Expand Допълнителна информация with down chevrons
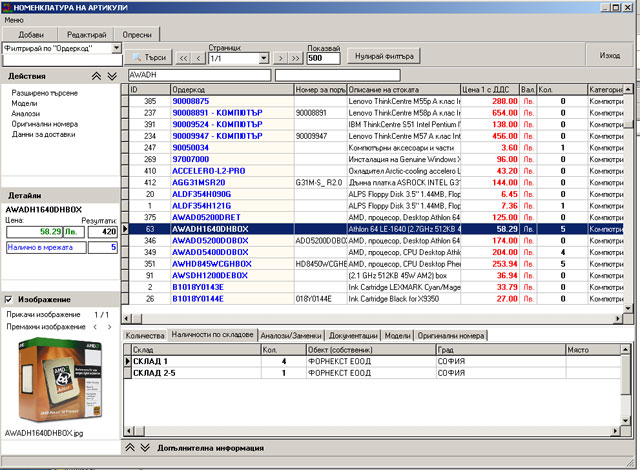This screenshot has height=470, width=640. [x=145, y=448]
